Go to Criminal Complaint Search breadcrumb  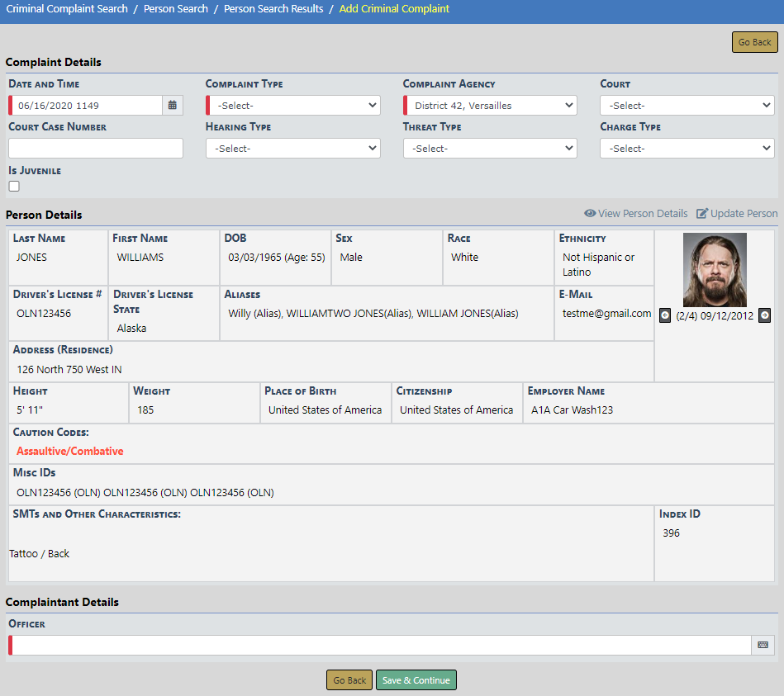67,9
